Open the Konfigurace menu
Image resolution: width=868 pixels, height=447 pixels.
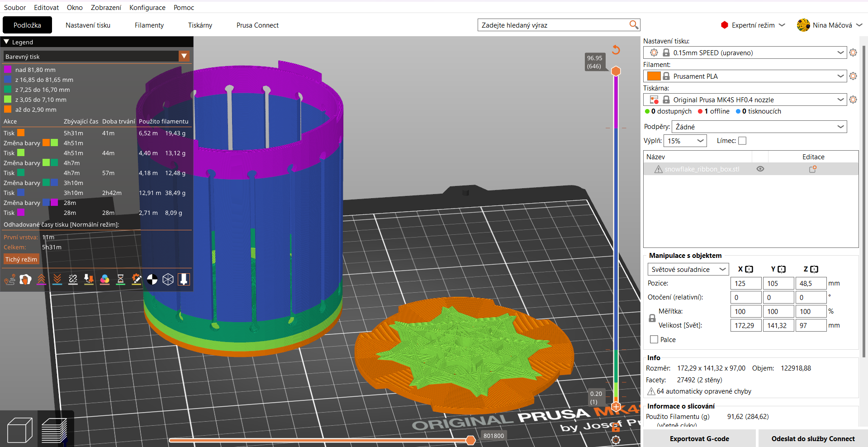click(x=147, y=8)
